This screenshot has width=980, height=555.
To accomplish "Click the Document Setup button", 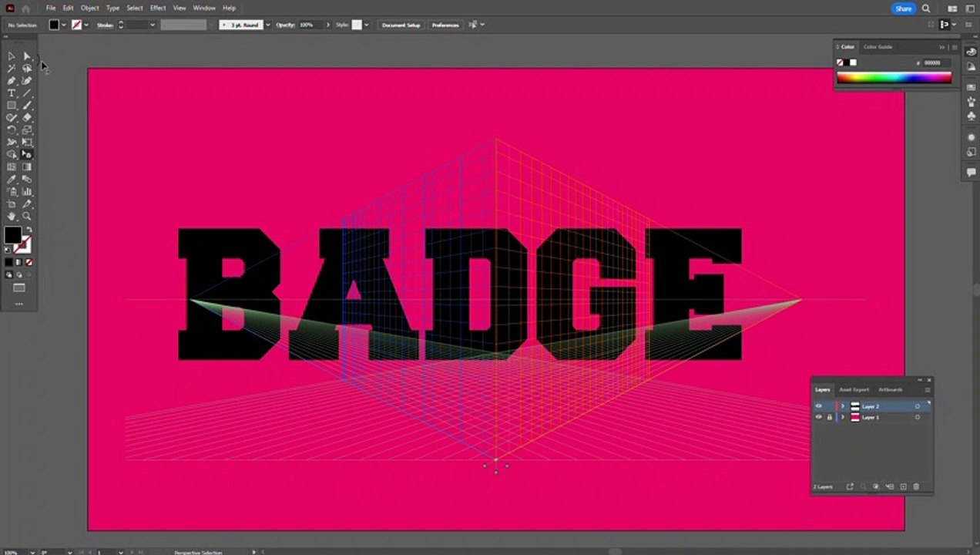I will pyautogui.click(x=401, y=25).
